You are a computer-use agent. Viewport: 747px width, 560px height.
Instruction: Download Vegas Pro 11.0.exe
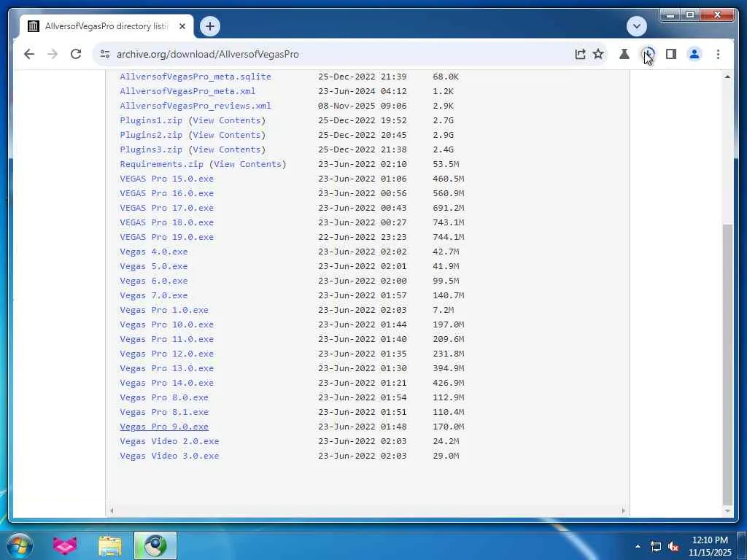pyautogui.click(x=167, y=340)
